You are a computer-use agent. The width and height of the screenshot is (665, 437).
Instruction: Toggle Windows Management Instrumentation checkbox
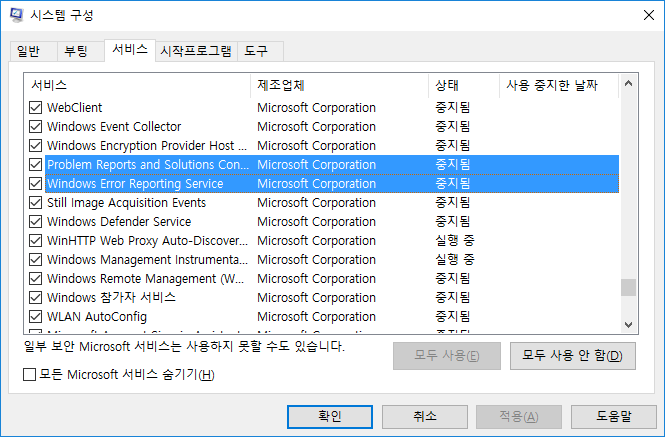36,260
